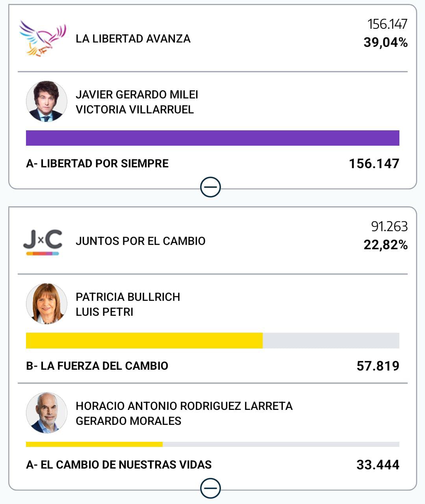Click the purple Libertad por Siempre bar
Screen dimensions: 425x504
click(x=212, y=138)
